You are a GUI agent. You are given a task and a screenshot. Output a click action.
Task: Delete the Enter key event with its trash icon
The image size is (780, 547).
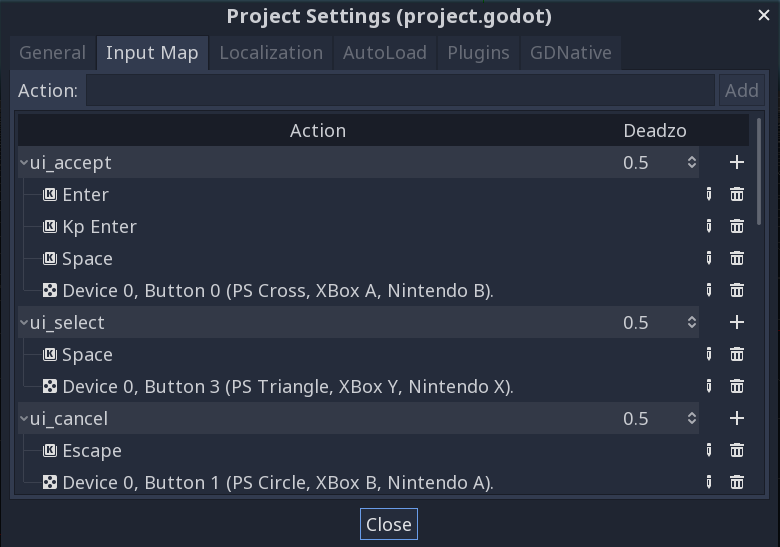coord(737,194)
